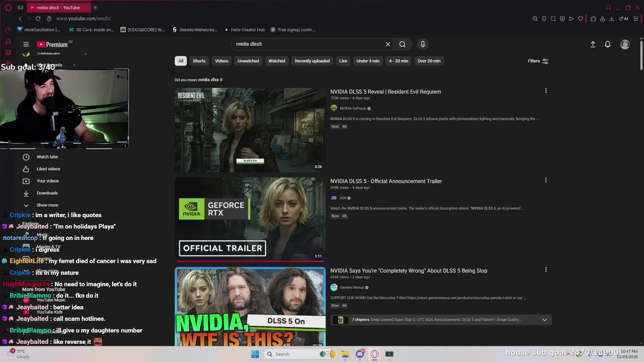Image resolution: width=644 pixels, height=362 pixels.
Task: Add page to bookmarks heart icon
Action: coord(580,19)
